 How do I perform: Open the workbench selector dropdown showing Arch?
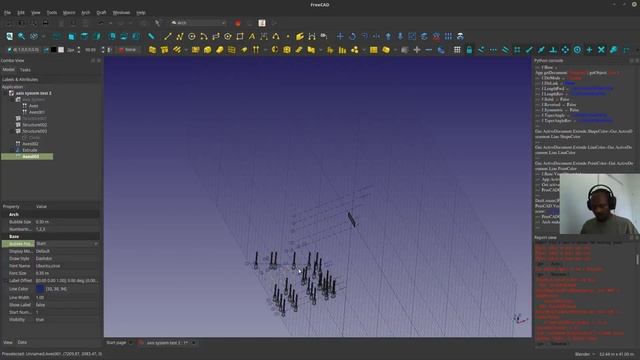tap(198, 23)
